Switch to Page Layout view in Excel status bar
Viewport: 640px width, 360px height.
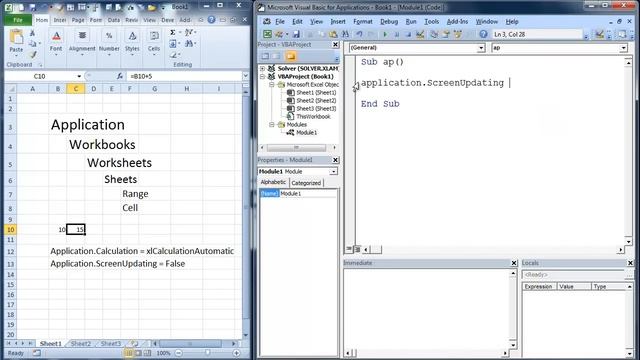tap(138, 353)
